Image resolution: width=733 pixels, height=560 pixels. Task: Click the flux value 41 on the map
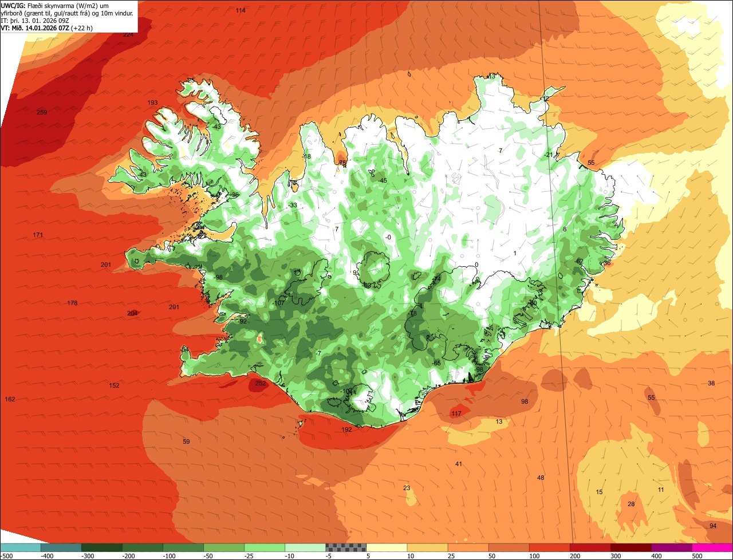click(x=459, y=463)
